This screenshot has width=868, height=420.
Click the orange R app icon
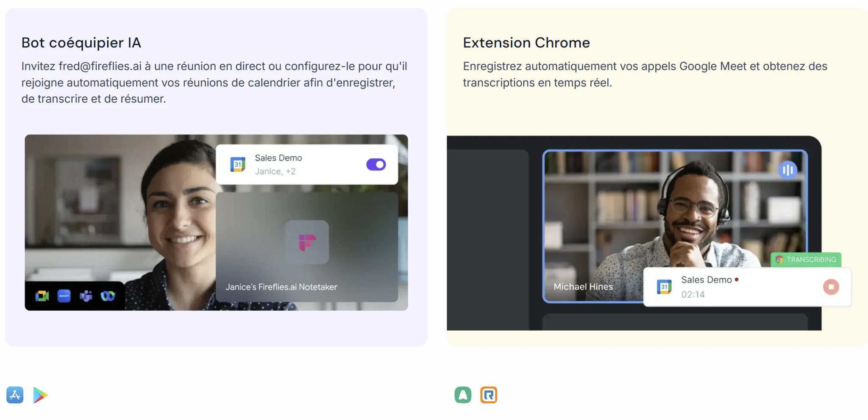(x=489, y=395)
